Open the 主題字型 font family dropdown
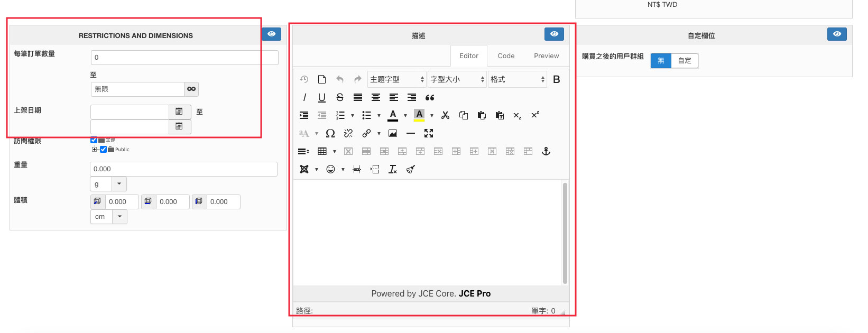This screenshot has height=333, width=868. pos(397,79)
